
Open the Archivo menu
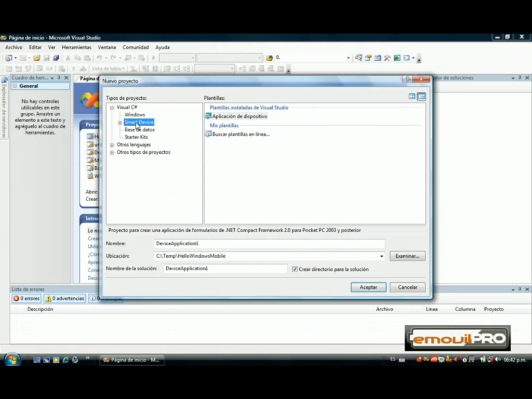click(14, 47)
